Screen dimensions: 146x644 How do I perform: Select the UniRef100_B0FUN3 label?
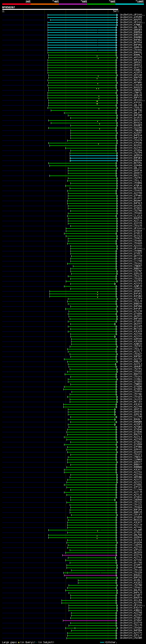(x=131, y=296)
